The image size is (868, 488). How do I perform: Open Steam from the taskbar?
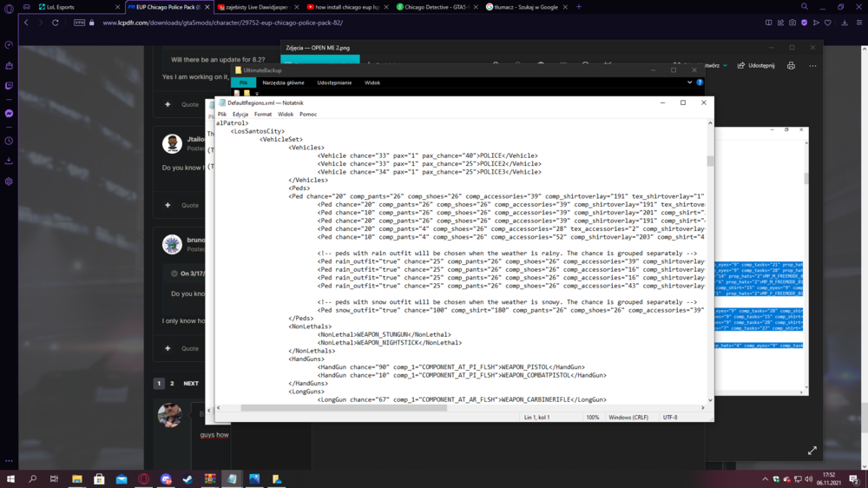point(188,479)
